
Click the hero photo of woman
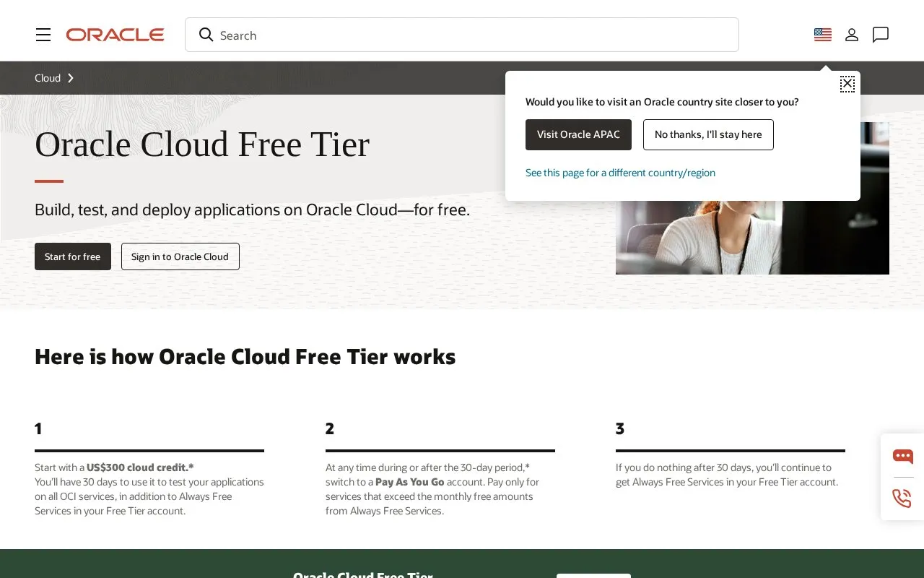click(752, 237)
